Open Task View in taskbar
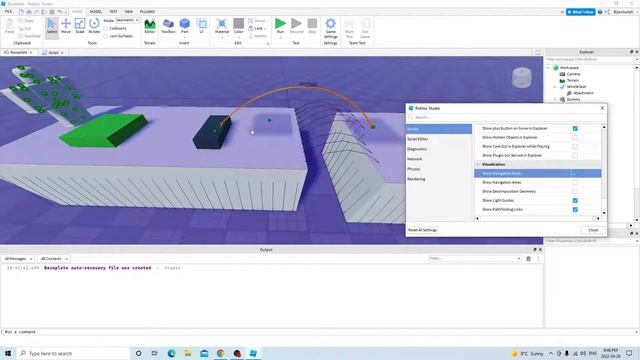This screenshot has height=360, width=640. coord(155,353)
